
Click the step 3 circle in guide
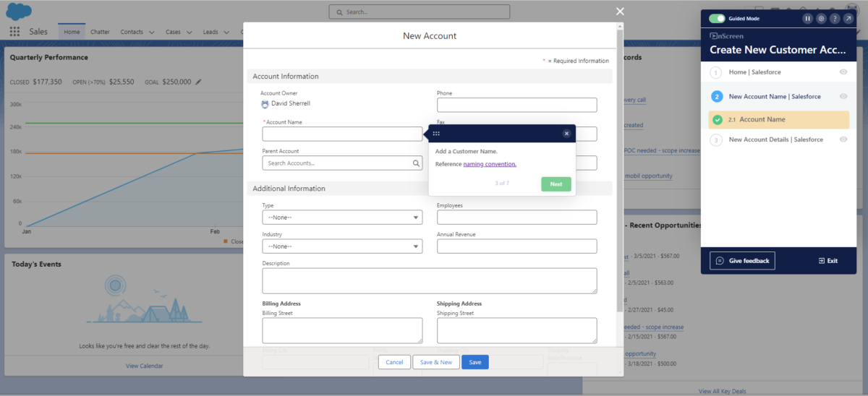[716, 140]
